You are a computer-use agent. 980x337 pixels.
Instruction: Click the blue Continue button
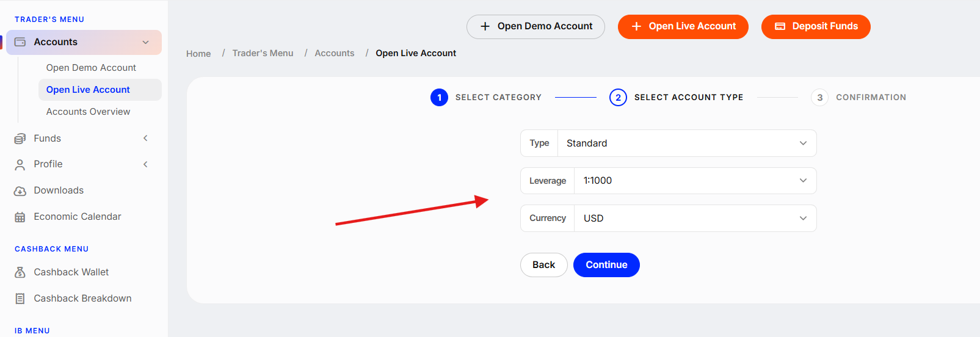606,265
